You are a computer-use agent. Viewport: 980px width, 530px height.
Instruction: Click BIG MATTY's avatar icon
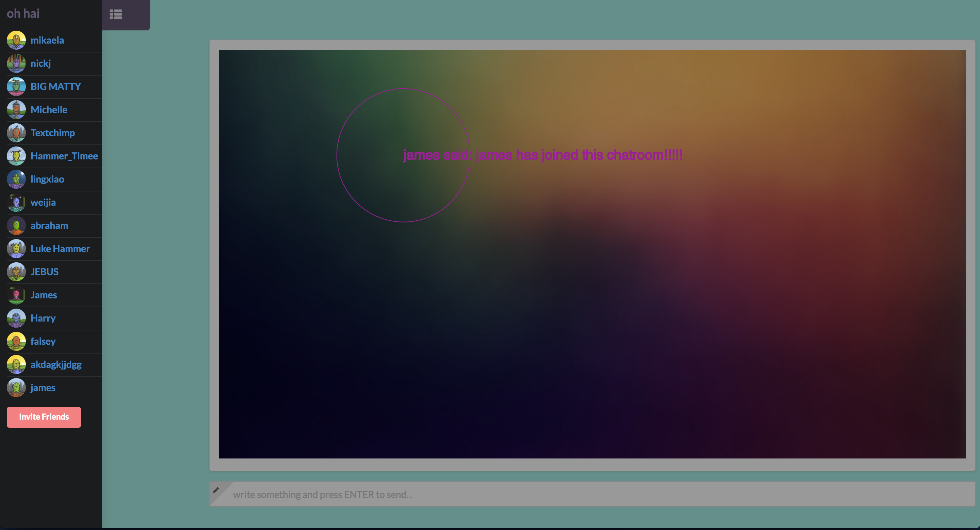[x=16, y=87]
